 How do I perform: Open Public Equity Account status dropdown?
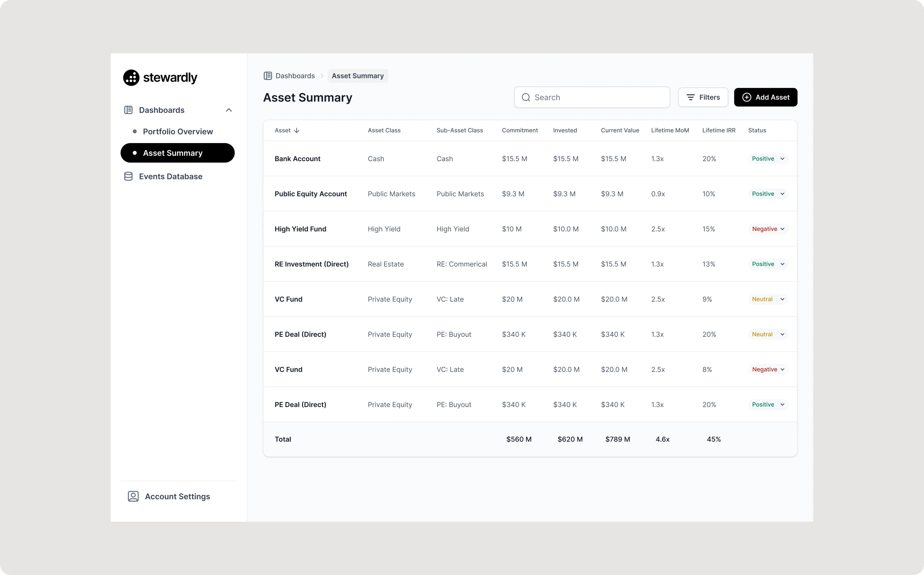(x=782, y=194)
